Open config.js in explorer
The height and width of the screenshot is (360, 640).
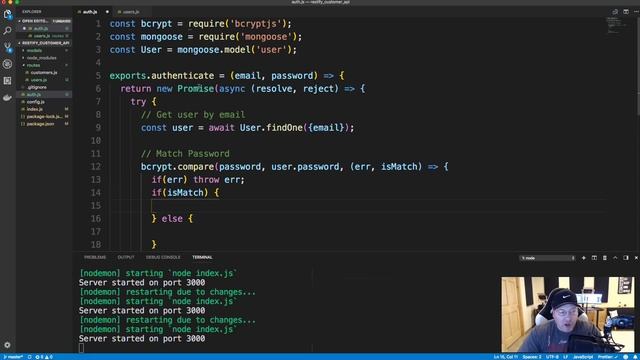click(36, 102)
